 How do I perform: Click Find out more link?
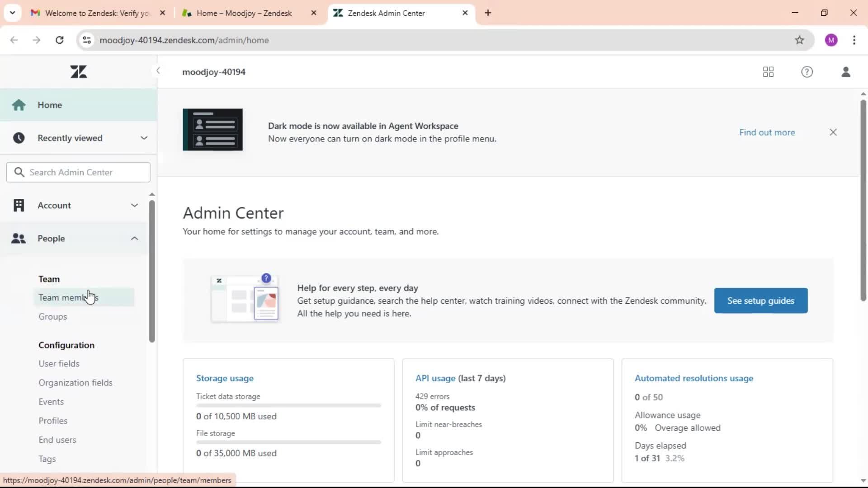pos(767,132)
